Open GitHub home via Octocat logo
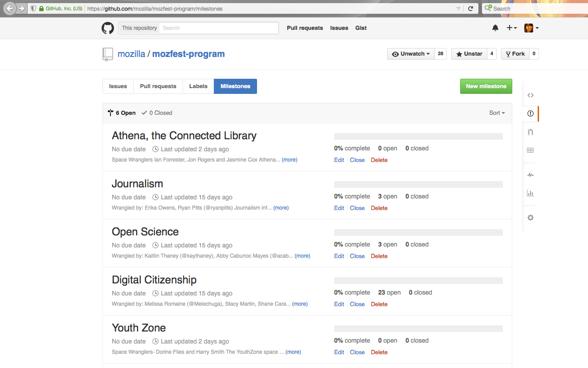Screen dimensions: 588x368 coord(108,28)
